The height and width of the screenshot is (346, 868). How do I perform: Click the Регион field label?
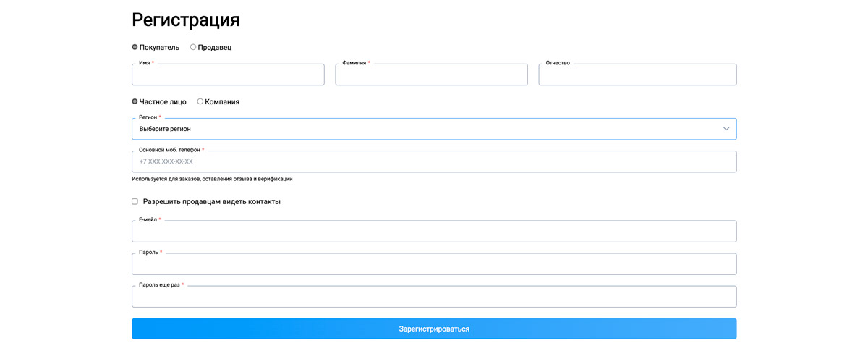148,117
